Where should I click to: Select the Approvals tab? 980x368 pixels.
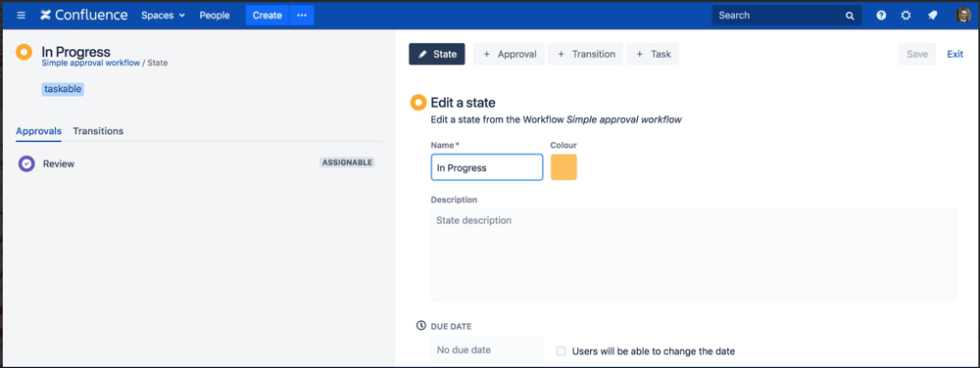pos(39,131)
